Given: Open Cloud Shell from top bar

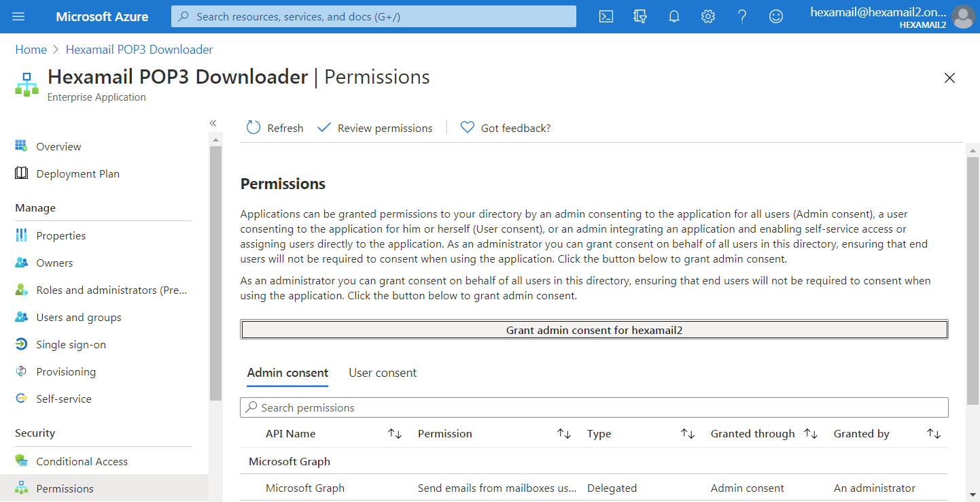Looking at the screenshot, I should [606, 16].
